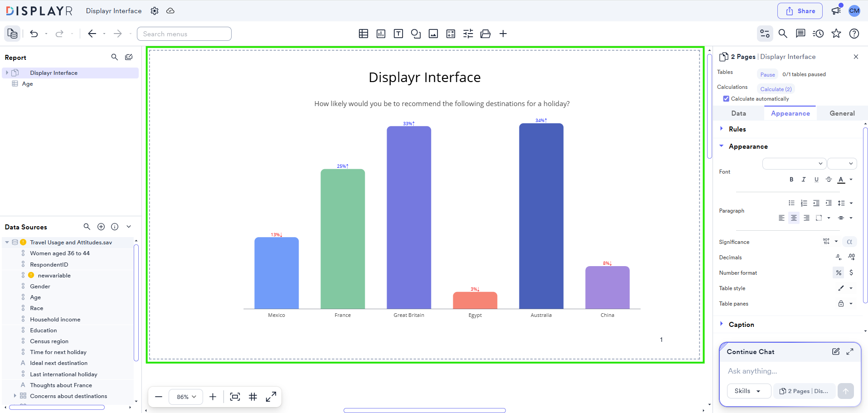868x413 pixels.
Task: Click the cloud save status icon
Action: (170, 11)
